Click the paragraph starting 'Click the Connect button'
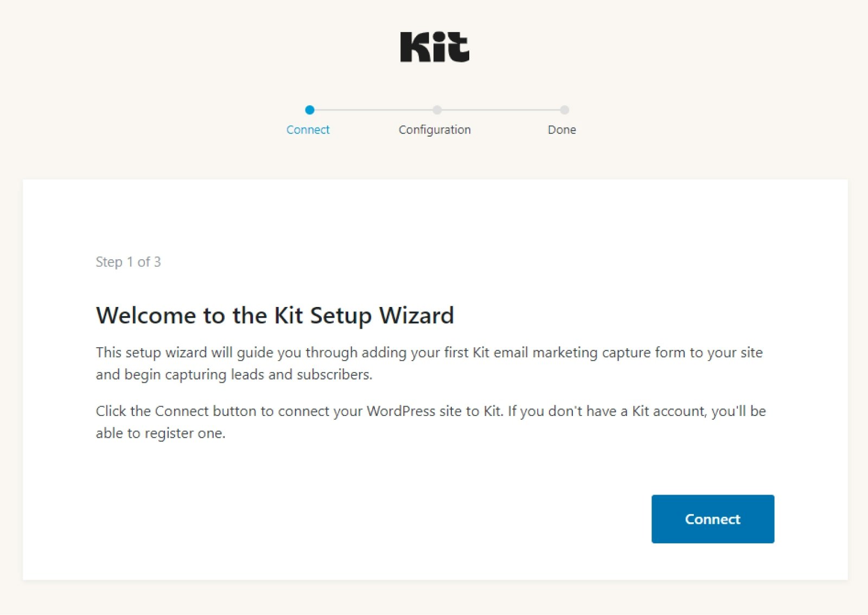The width and height of the screenshot is (868, 615). tap(431, 422)
